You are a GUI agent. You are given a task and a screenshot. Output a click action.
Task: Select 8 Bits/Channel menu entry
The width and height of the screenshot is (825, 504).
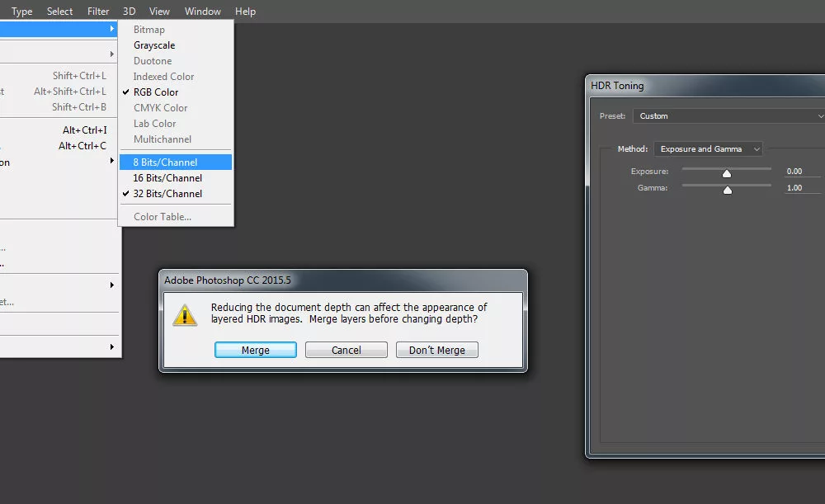click(x=166, y=163)
